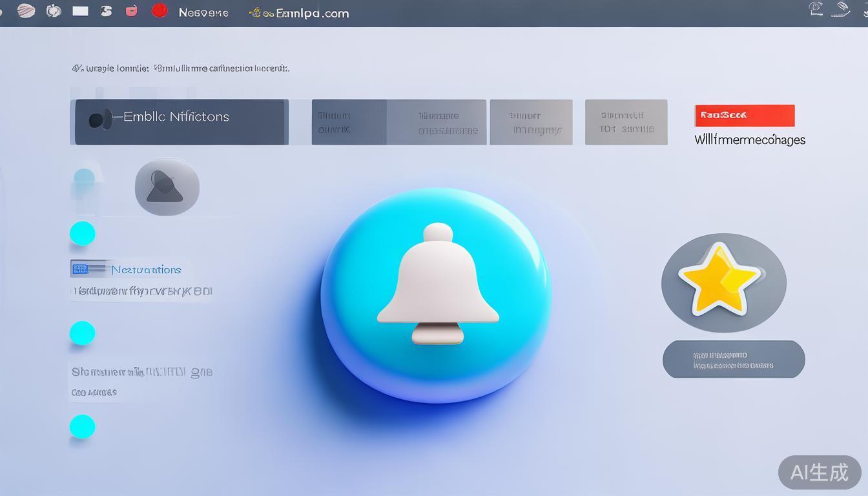This screenshot has width=868, height=496.
Task: Select the bottom cyan radio dot
Action: pos(82,427)
